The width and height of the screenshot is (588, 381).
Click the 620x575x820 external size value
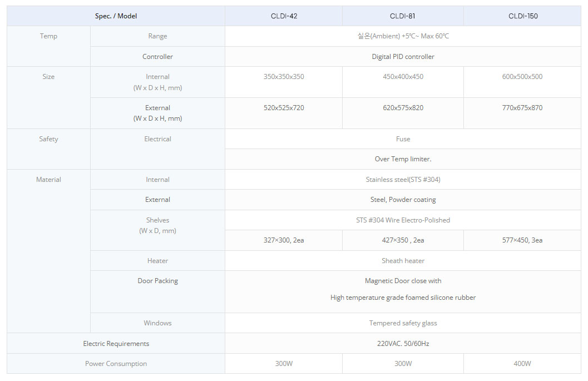click(403, 108)
